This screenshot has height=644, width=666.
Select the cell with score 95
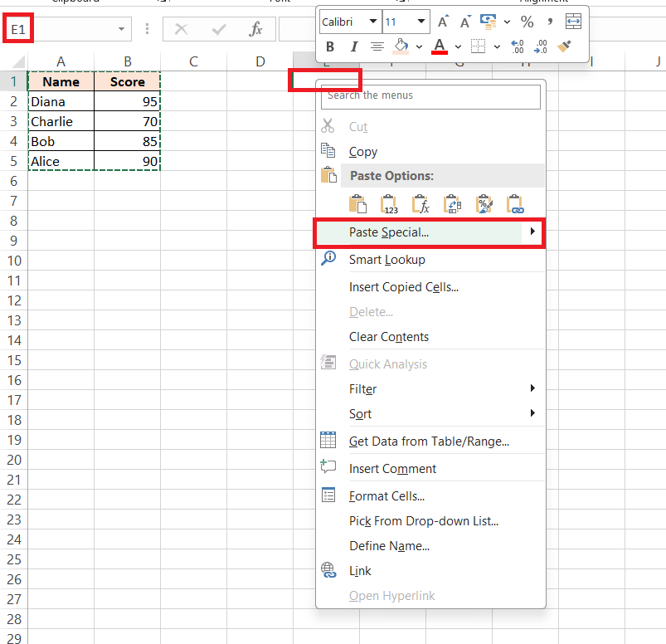[x=127, y=101]
